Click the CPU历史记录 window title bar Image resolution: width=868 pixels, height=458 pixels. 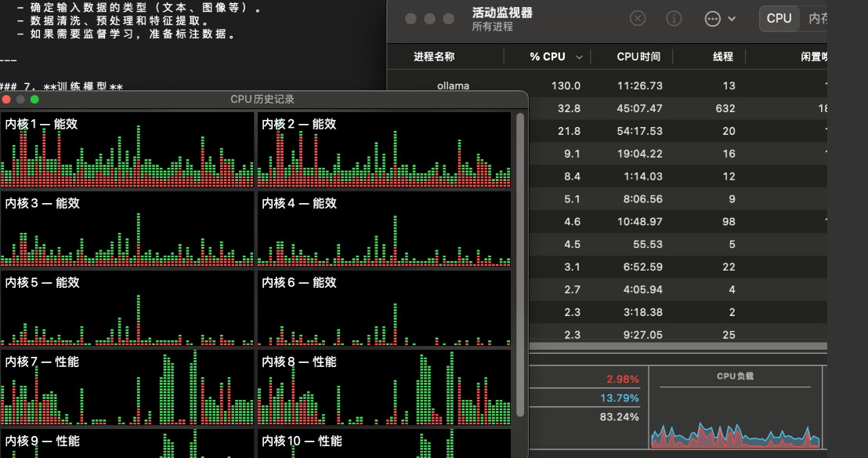(263, 100)
